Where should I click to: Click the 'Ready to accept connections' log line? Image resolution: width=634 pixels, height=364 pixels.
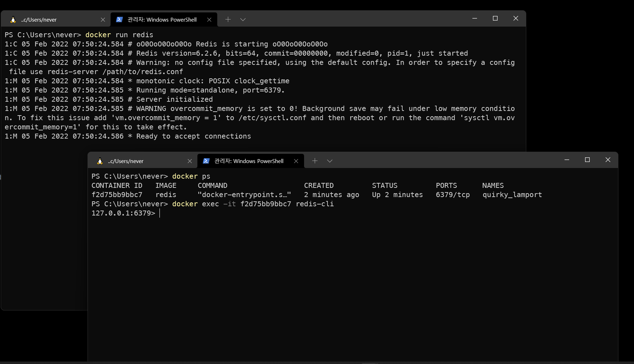click(193, 136)
